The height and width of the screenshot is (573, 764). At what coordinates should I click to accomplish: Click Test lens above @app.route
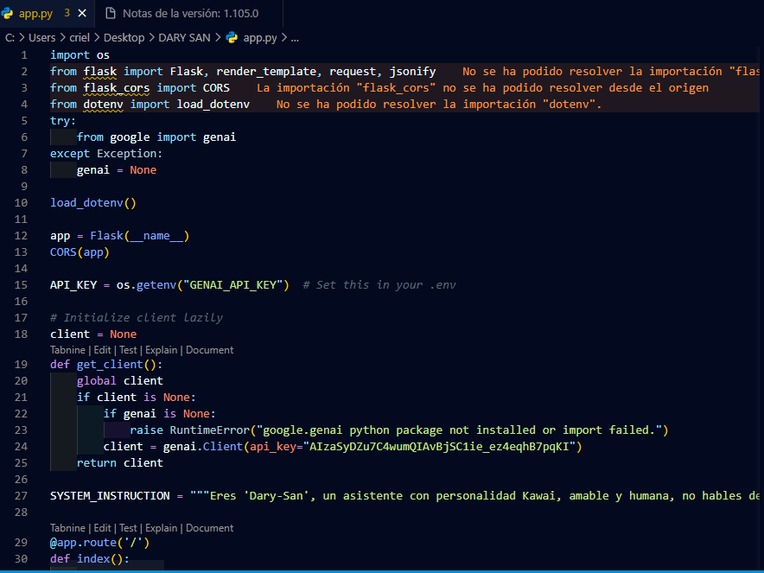click(128, 528)
